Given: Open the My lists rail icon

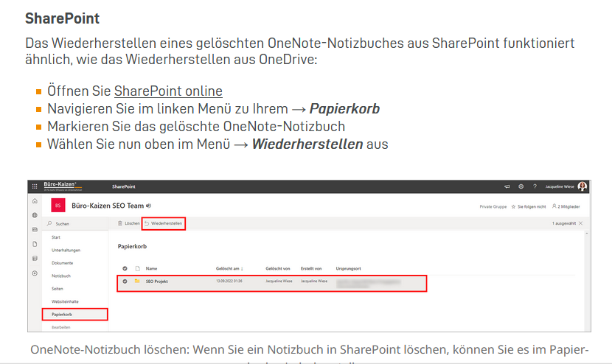Looking at the screenshot, I should tap(35, 259).
